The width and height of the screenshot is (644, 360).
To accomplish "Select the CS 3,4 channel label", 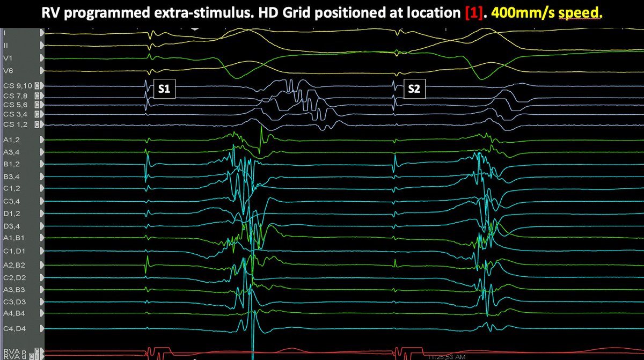I will coord(16,114).
